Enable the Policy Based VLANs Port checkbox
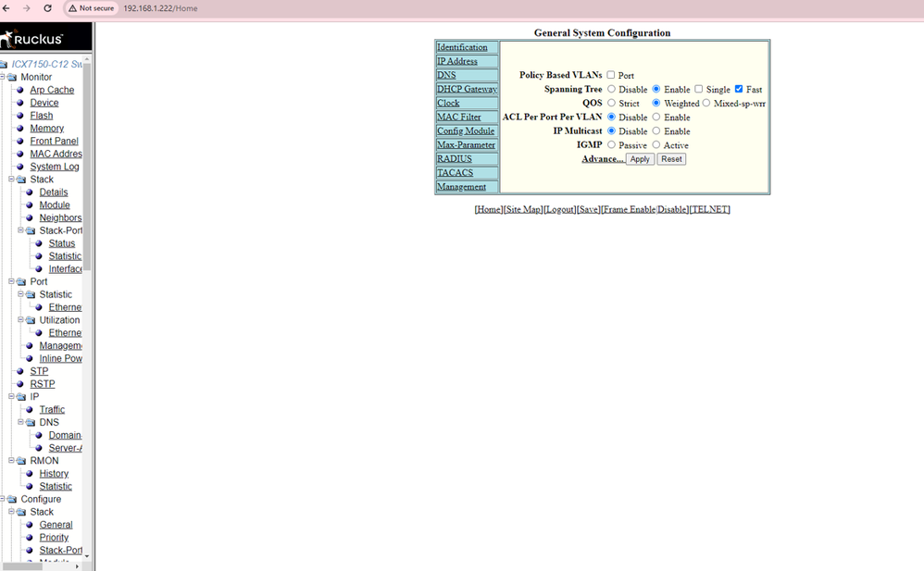 coord(611,75)
